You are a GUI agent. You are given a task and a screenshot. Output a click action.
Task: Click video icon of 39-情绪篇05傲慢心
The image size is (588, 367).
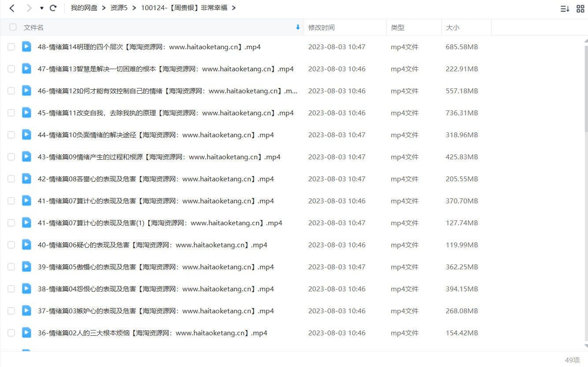(x=27, y=266)
